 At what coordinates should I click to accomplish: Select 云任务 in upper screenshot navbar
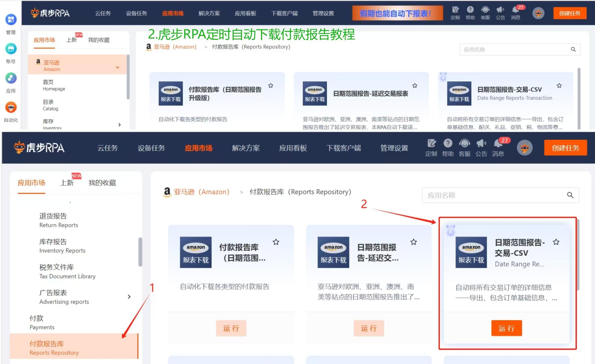tap(103, 13)
